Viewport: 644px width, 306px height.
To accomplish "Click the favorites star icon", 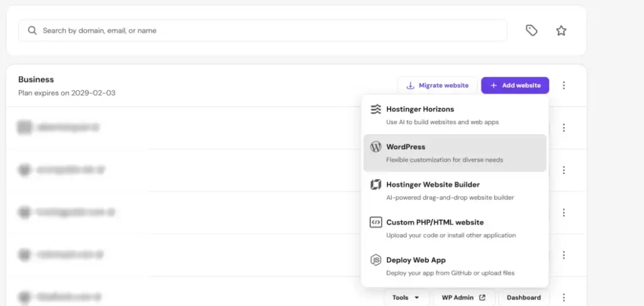I will point(561,30).
